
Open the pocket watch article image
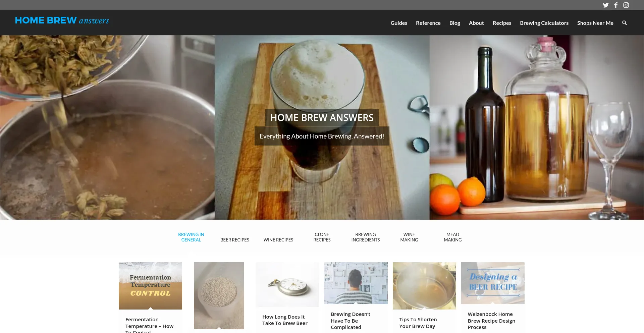click(287, 284)
